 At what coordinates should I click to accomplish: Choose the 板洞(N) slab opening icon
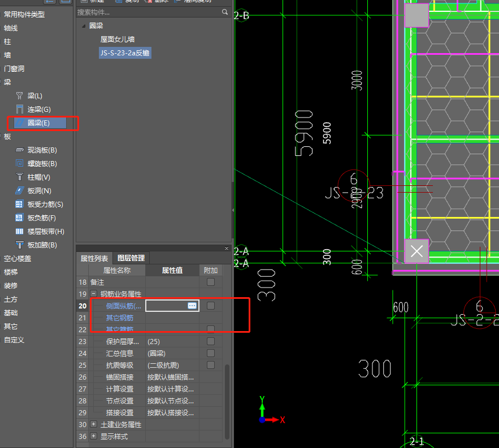coord(20,191)
